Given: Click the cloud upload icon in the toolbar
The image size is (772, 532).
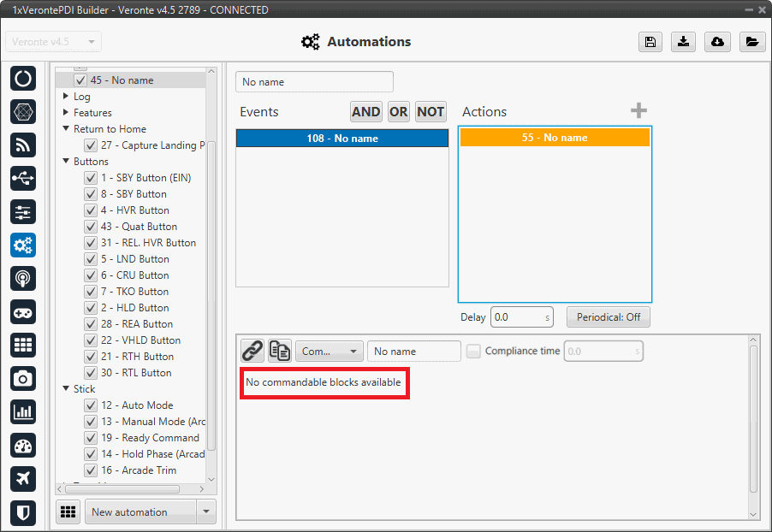Looking at the screenshot, I should click(x=717, y=42).
